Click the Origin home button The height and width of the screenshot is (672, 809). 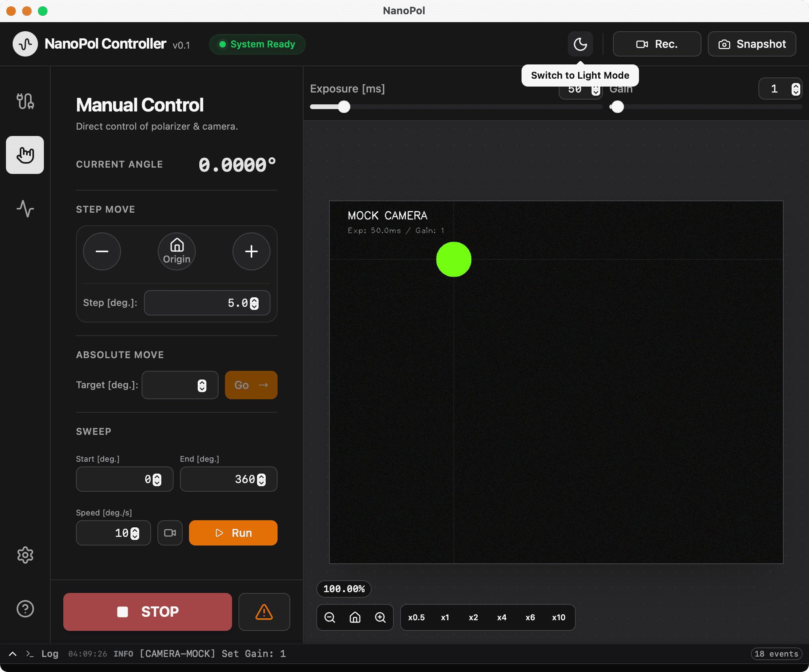coord(177,251)
